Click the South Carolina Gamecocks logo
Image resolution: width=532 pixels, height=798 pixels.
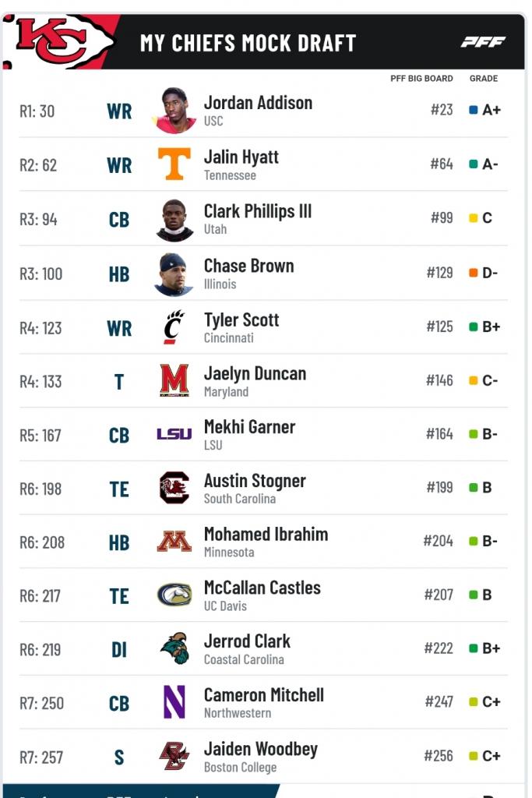174,488
